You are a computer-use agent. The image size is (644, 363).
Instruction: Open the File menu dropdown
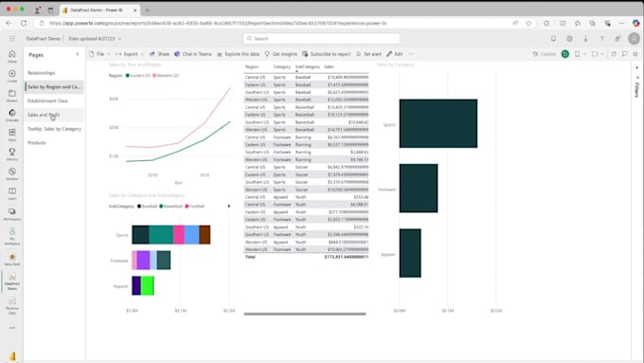click(x=99, y=54)
